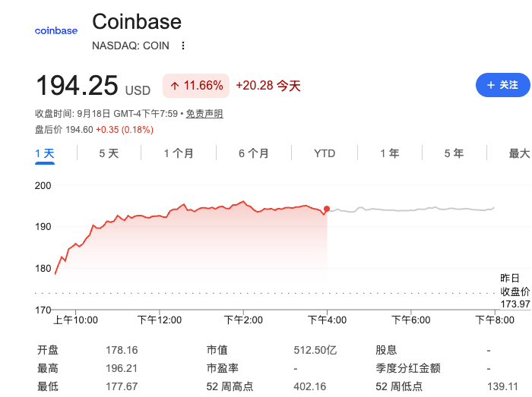Switch to the 1 年 chart tab
Viewport: 532px width, 397px height.
pyautogui.click(x=389, y=153)
